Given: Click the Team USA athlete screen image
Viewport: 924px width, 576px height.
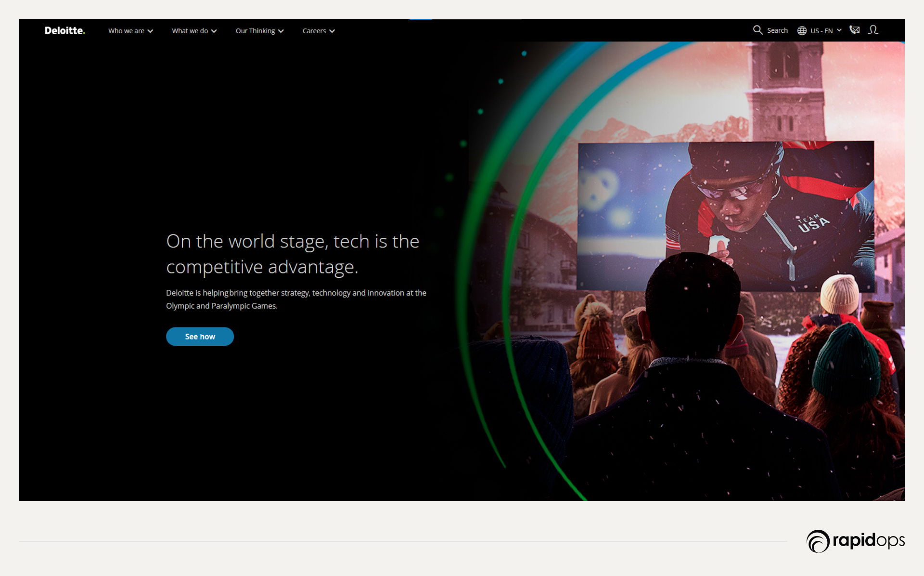Looking at the screenshot, I should tap(725, 216).
